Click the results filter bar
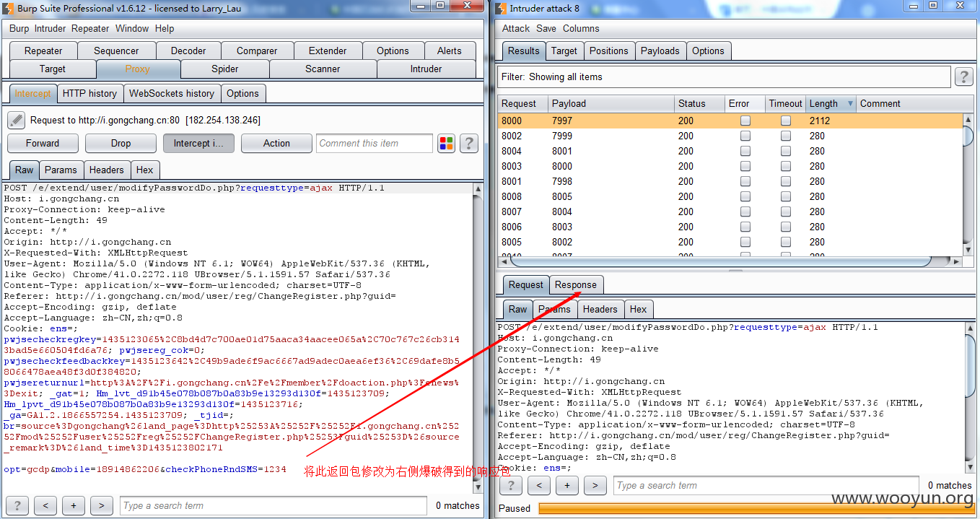 point(725,77)
